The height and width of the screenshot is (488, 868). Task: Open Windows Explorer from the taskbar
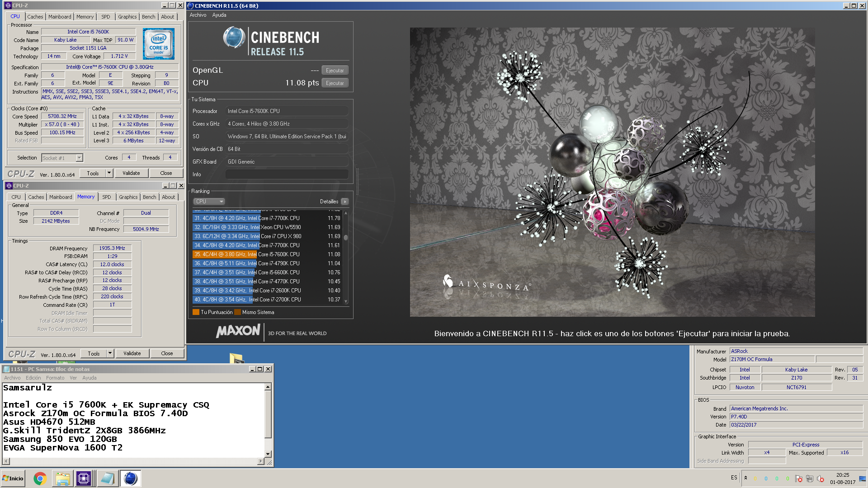point(62,479)
